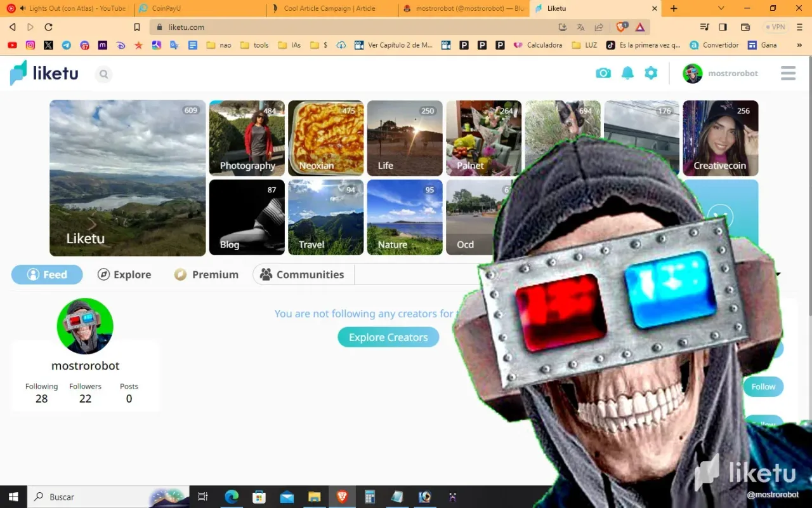Open File Explorer from the taskbar
Image resolution: width=812 pixels, height=508 pixels.
tap(314, 497)
